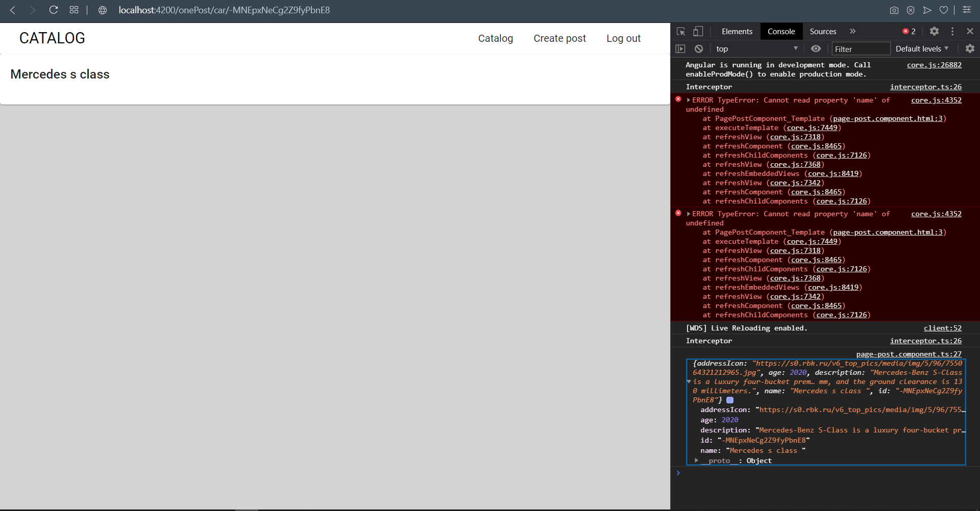This screenshot has width=980, height=511.
Task: Go back using browser back arrow
Action: 13,10
